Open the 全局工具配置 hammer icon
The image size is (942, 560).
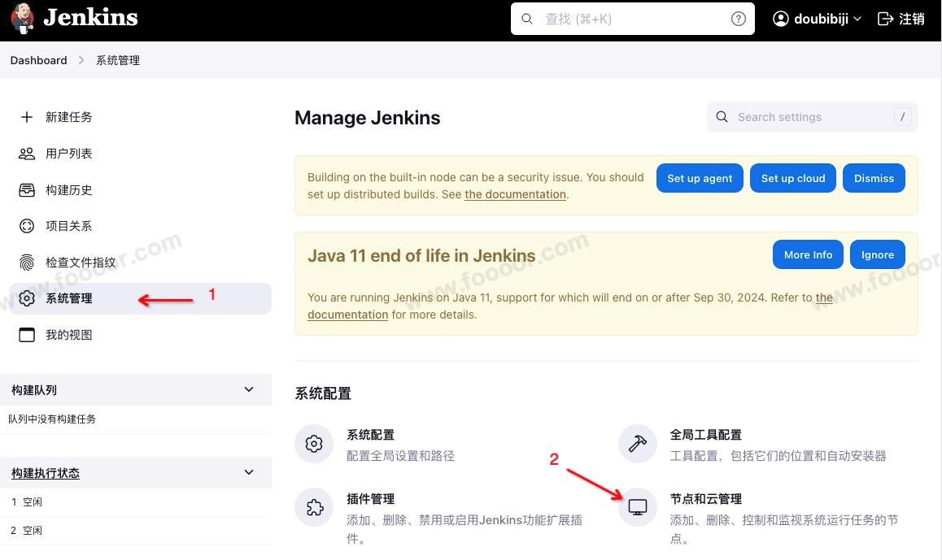(x=638, y=444)
